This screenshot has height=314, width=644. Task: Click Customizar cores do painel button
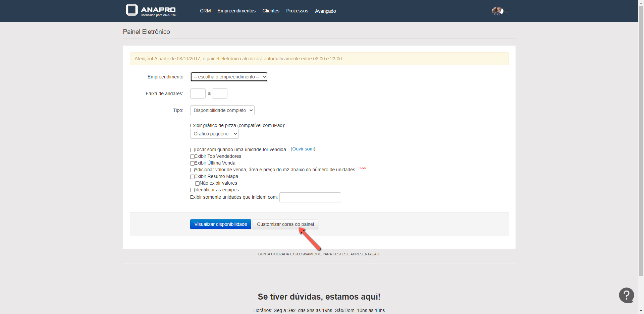coord(285,224)
